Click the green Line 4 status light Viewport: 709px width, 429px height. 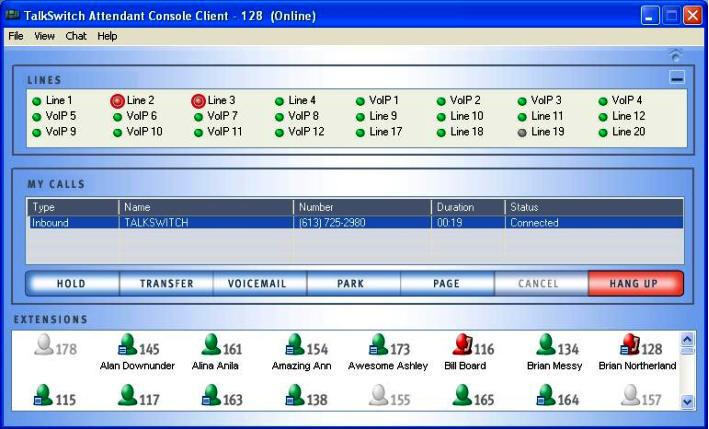(x=279, y=101)
